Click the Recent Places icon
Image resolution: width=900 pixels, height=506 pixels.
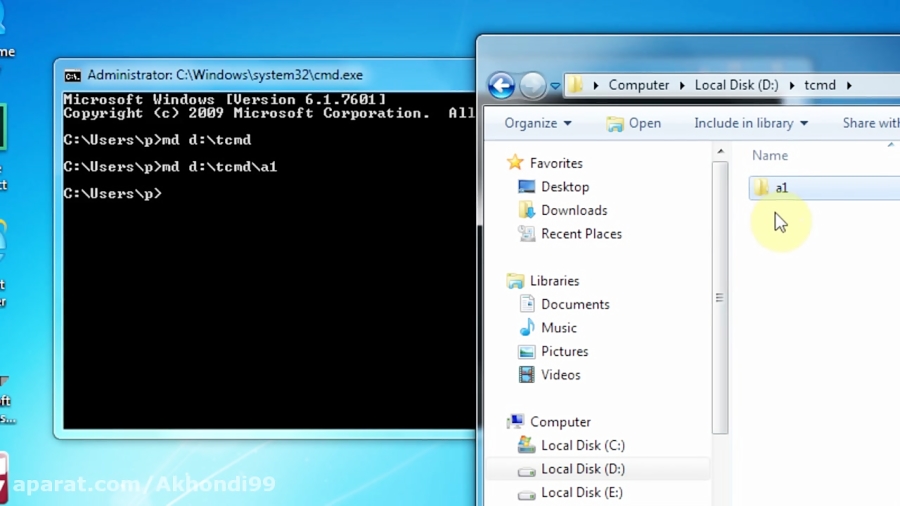click(x=526, y=233)
